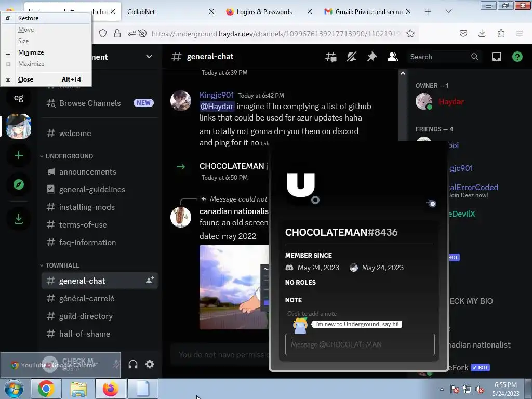
Task: Open the Inbox icon
Action: pyautogui.click(x=496, y=57)
